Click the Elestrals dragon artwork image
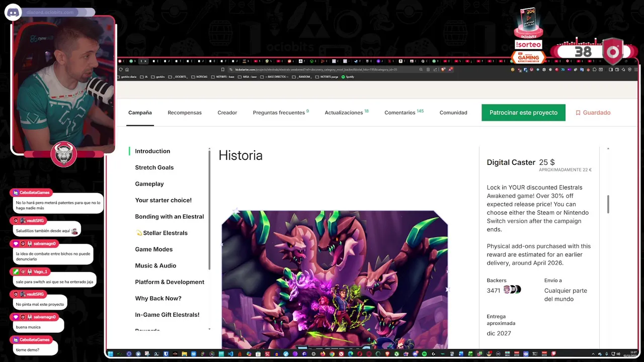 335,280
